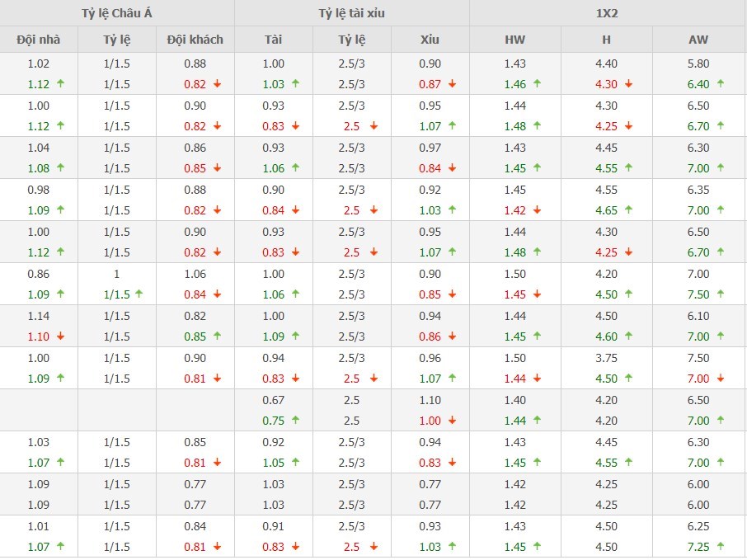Screen dimensions: 747x560
Task: Select green up arrow next to 4.60 in H
Action: [x=630, y=336]
